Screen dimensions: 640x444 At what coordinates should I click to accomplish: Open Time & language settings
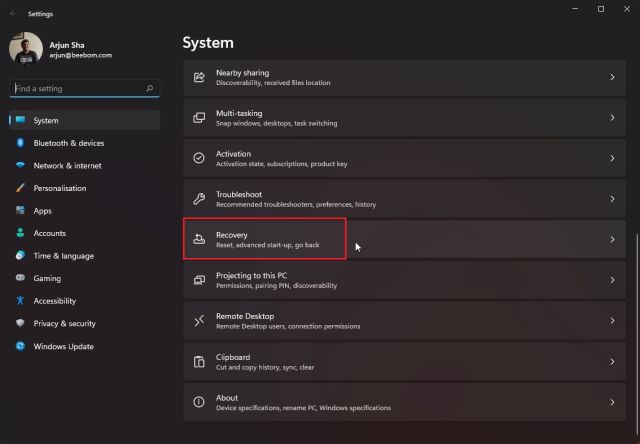click(84, 256)
